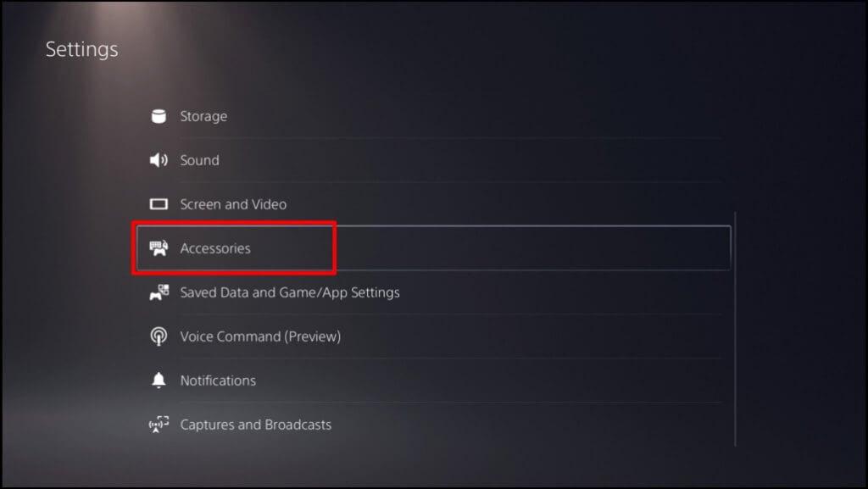Screen dimensions: 868x489
Task: Click the Voice Command microphone icon
Action: (x=159, y=336)
